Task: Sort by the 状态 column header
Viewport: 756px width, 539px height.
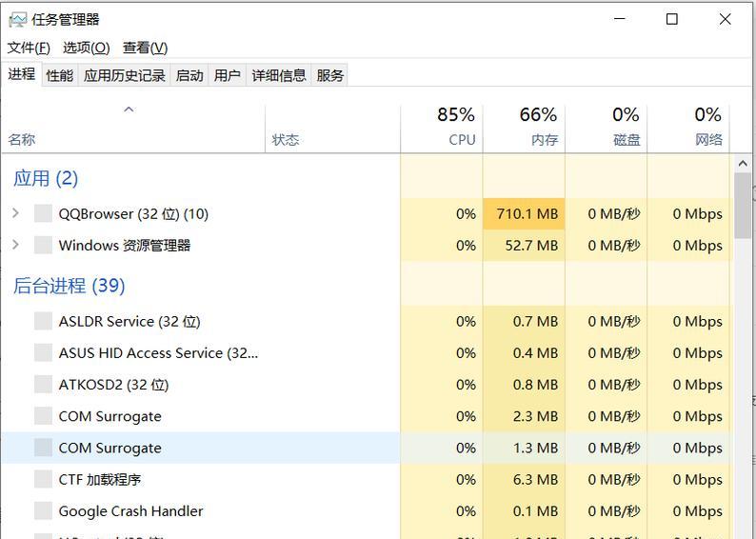Action: point(332,128)
